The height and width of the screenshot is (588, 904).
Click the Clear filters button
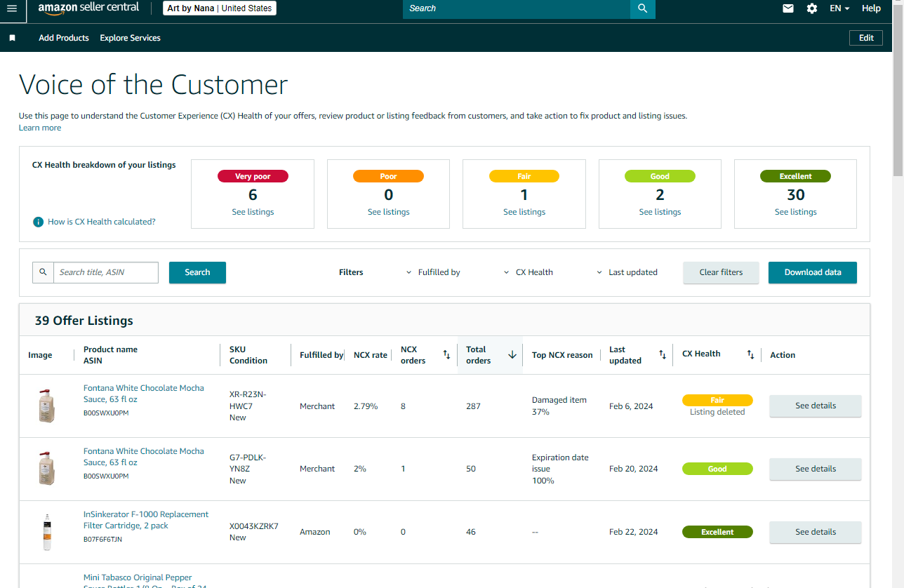click(721, 272)
